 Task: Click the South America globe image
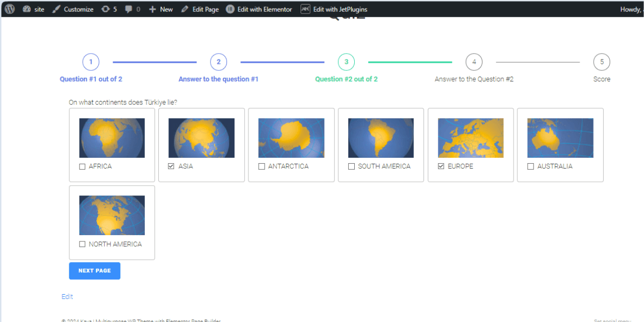[380, 138]
